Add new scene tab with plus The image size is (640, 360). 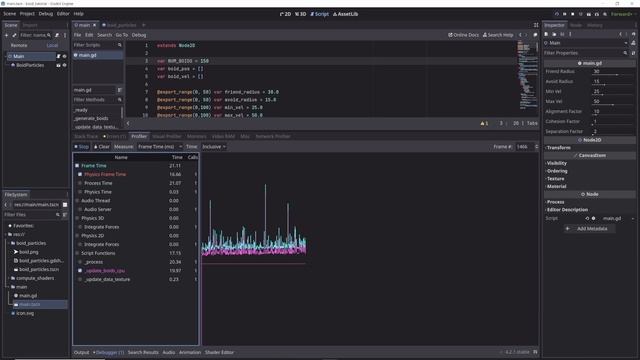point(144,25)
